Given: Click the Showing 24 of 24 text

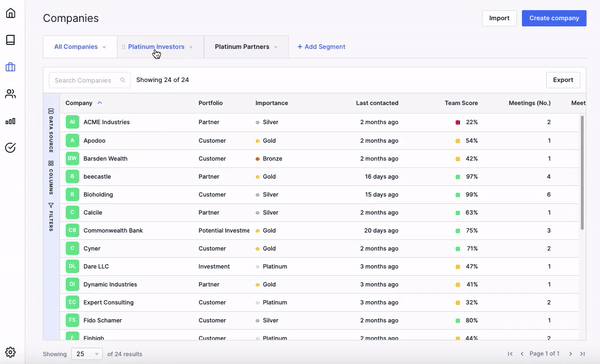Looking at the screenshot, I should pos(163,80).
